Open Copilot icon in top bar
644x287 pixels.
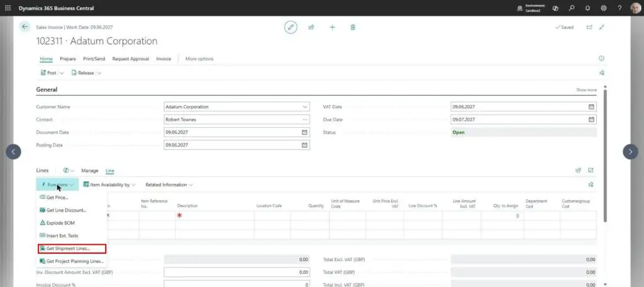(x=555, y=8)
